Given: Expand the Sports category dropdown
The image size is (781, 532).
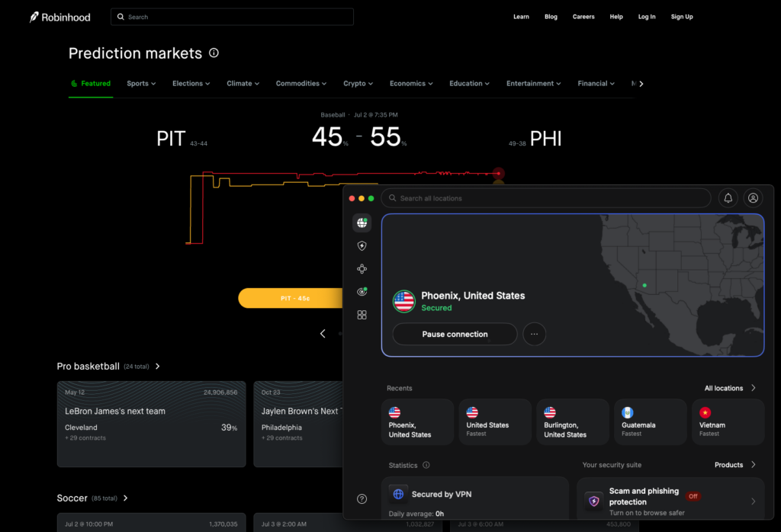Looking at the screenshot, I should (x=141, y=84).
